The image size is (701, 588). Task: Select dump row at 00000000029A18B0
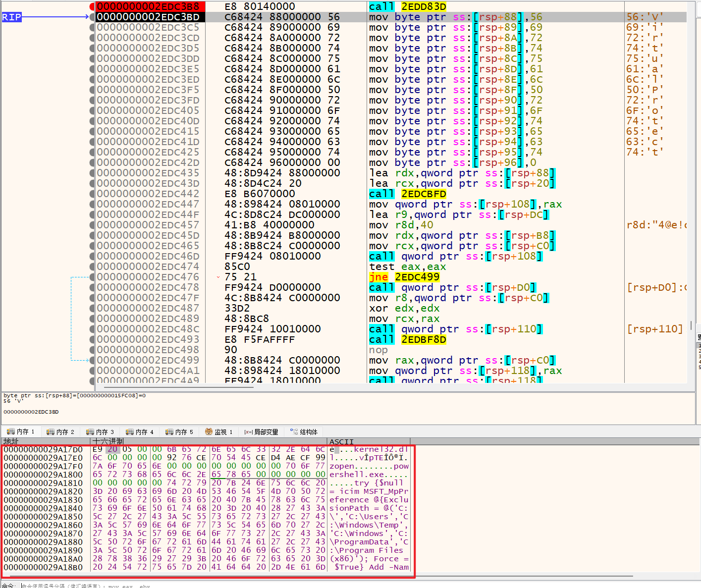pos(207,567)
